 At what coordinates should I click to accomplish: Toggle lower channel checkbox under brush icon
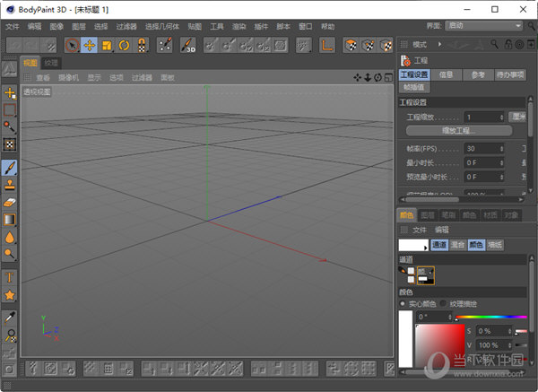click(x=411, y=280)
